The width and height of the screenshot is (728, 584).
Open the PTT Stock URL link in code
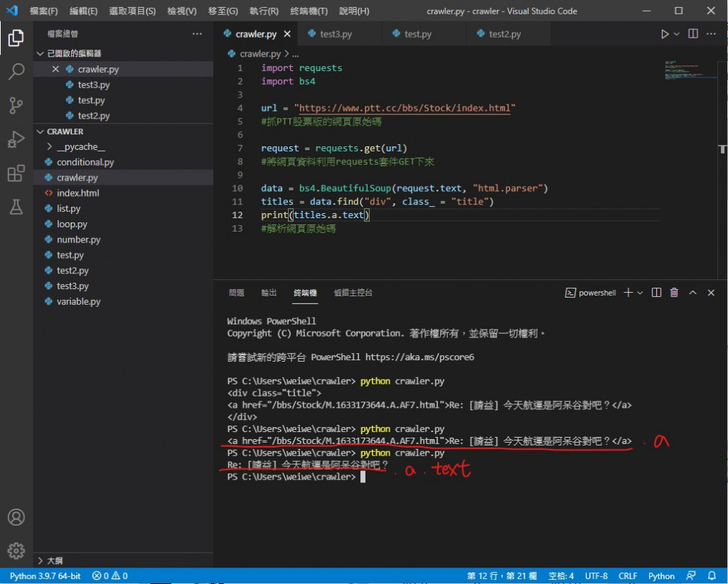(x=405, y=108)
